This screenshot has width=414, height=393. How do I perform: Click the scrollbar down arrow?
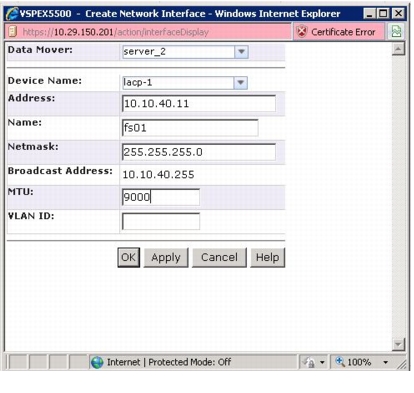click(x=398, y=344)
